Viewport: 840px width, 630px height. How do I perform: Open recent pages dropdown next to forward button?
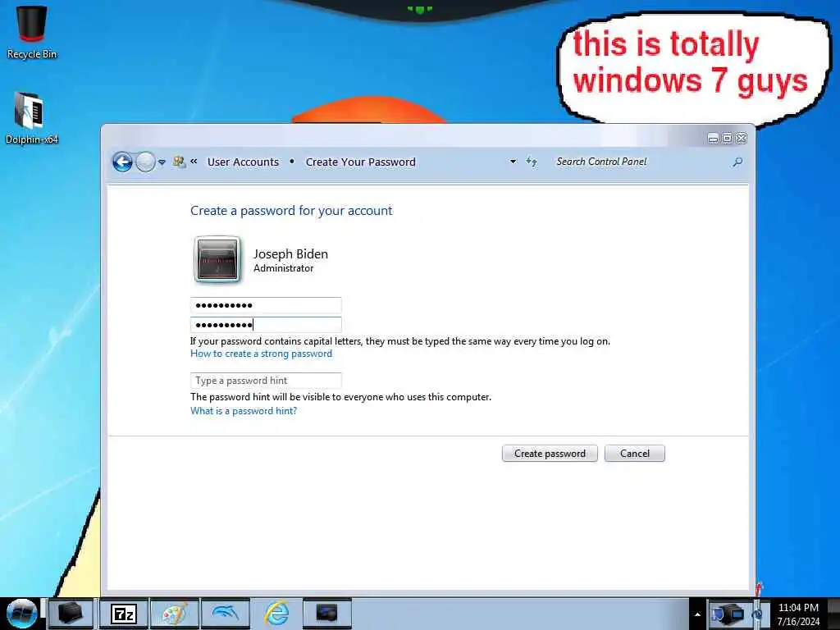pyautogui.click(x=162, y=162)
